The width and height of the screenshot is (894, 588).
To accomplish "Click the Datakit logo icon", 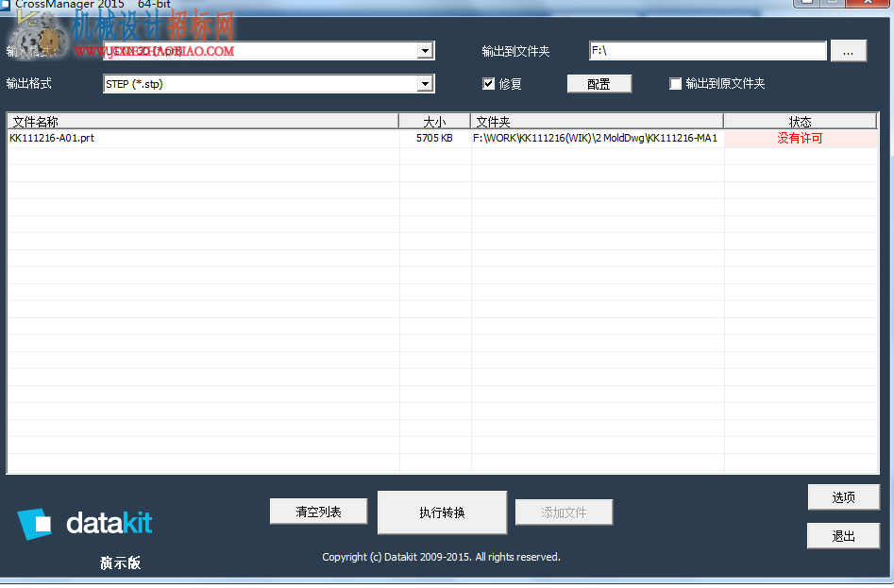I will click(x=34, y=523).
